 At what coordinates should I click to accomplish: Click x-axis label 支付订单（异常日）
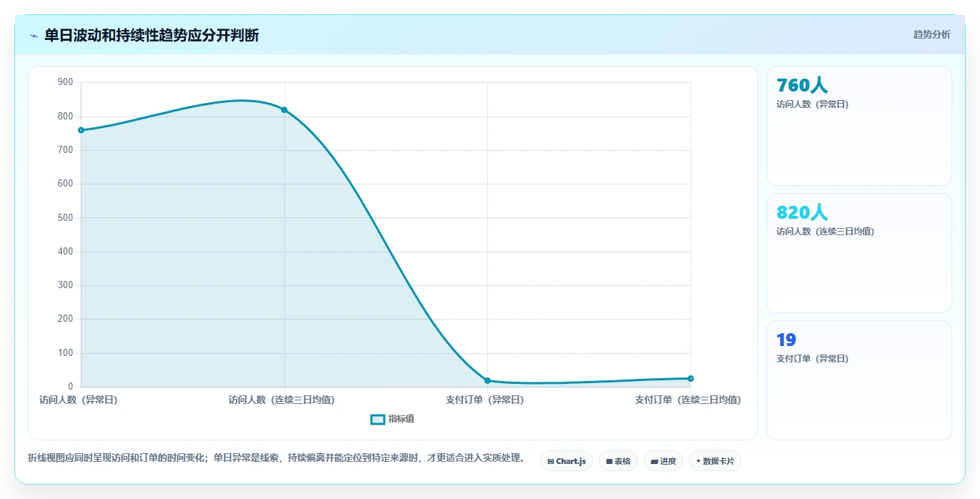coord(485,400)
